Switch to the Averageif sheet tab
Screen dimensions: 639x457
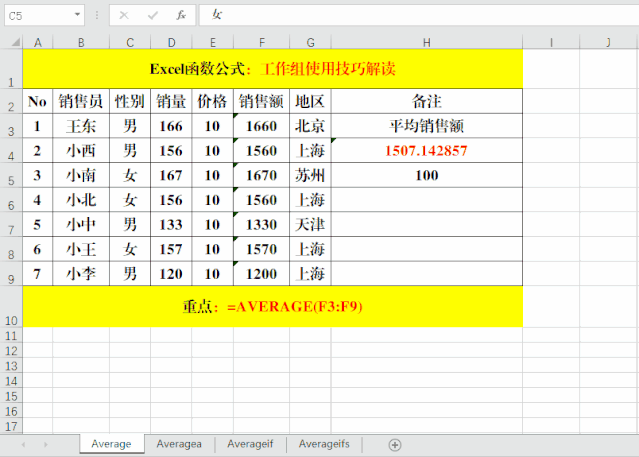tap(250, 444)
